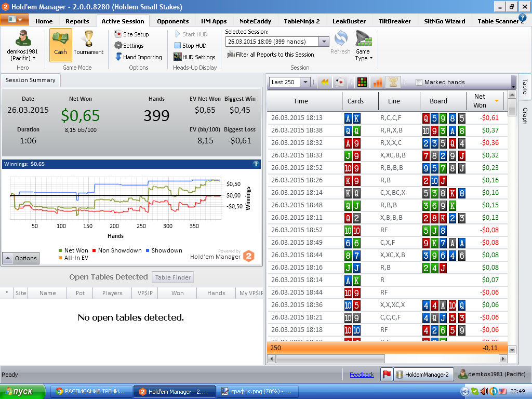Screen dimensions: 532x399
Task: Click the hands list horizontal scrollbar thumb
Action: (330, 358)
